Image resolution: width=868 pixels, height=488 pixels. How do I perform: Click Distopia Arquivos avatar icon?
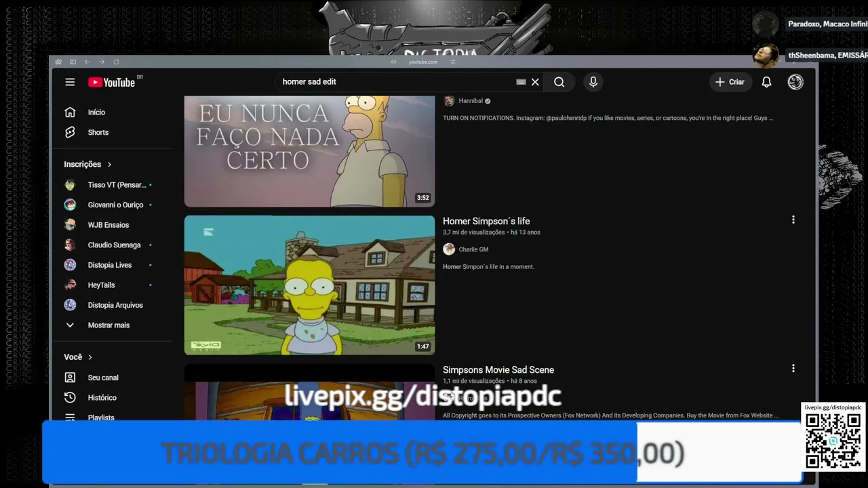coord(70,305)
